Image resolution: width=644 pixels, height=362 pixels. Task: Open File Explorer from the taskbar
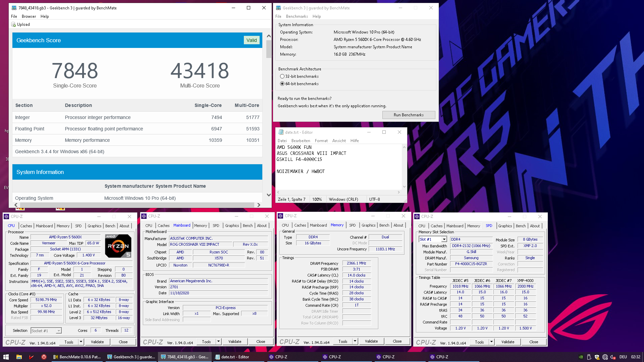tap(19, 357)
